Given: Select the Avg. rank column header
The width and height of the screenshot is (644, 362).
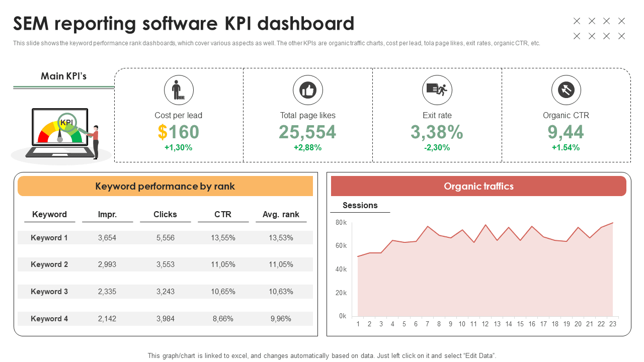Looking at the screenshot, I should 281,214.
